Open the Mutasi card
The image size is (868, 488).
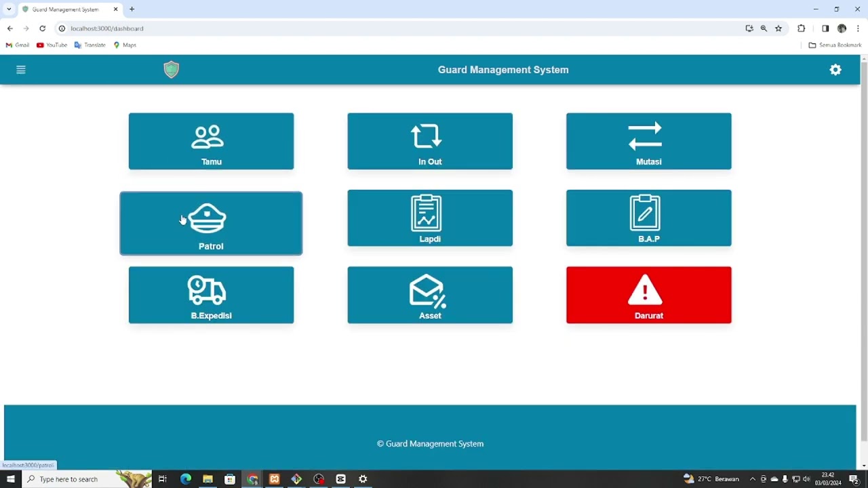coord(649,141)
